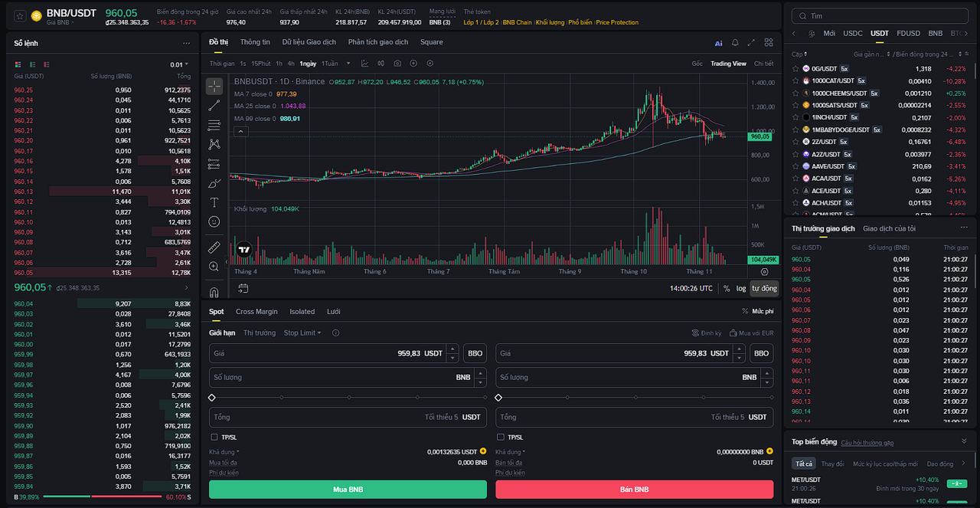
Task: Select the FDUSD market tab
Action: [908, 34]
